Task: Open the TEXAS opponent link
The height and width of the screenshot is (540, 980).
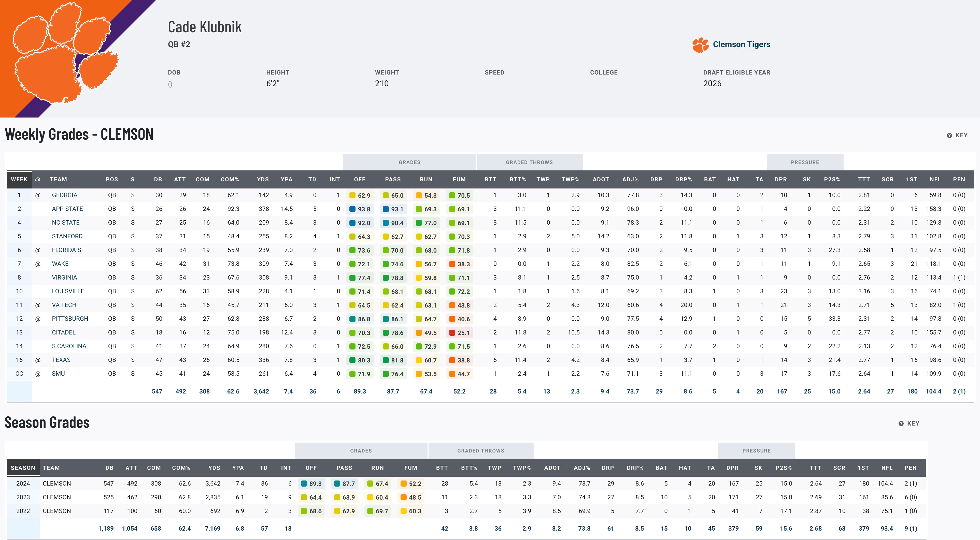Action: coord(61,359)
